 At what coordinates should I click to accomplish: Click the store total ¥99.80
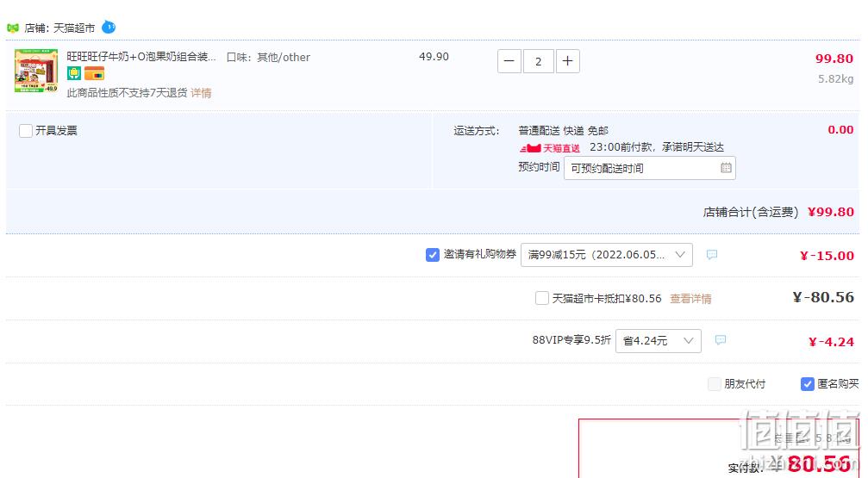[831, 212]
